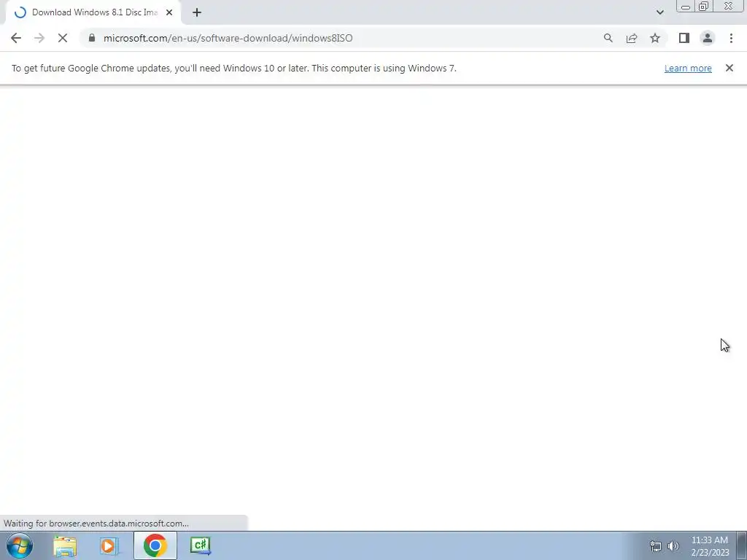Click the Show desktop button
Screen dimensions: 747x560
[x=742, y=545]
